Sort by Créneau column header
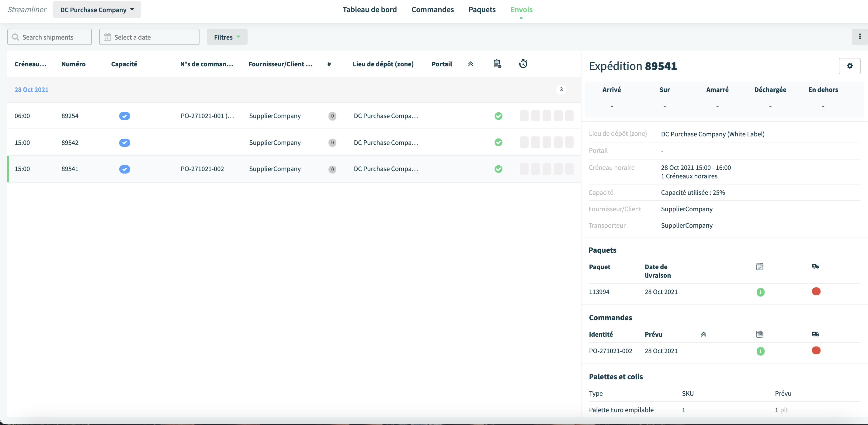The width and height of the screenshot is (868, 425). [30, 64]
